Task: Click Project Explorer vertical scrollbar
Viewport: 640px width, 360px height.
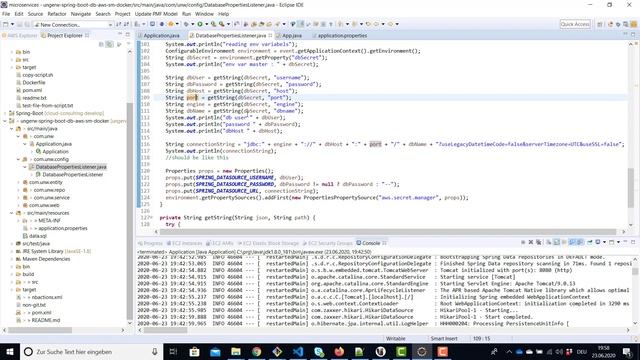Action: pos(130,210)
